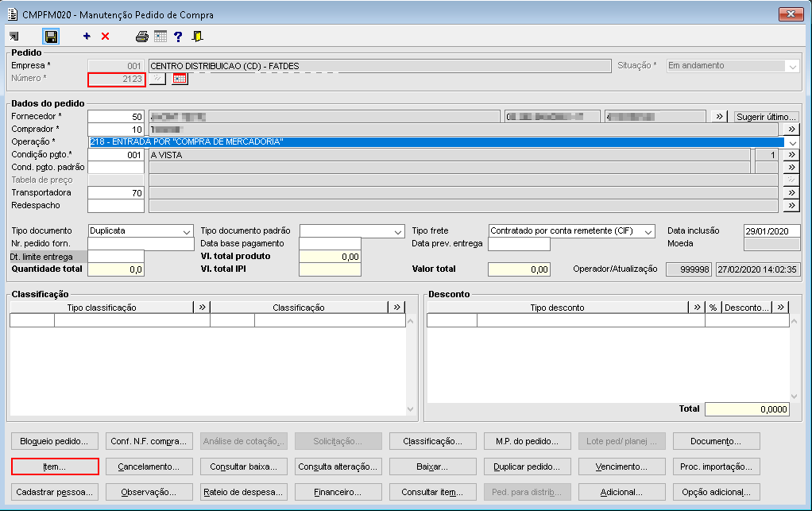Viewport: 812px width, 511px height.
Task: Click the Sugerir último button
Action: (766, 117)
